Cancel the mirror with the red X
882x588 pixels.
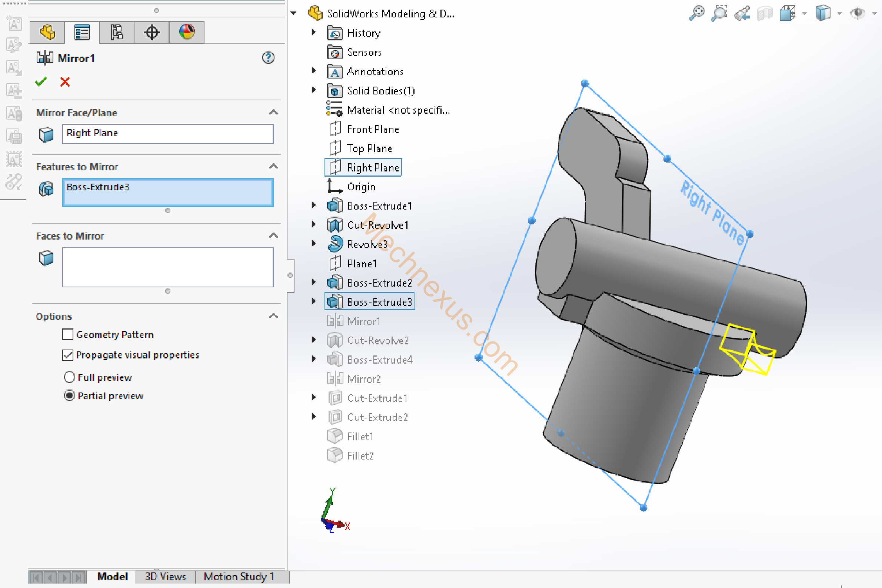click(65, 81)
